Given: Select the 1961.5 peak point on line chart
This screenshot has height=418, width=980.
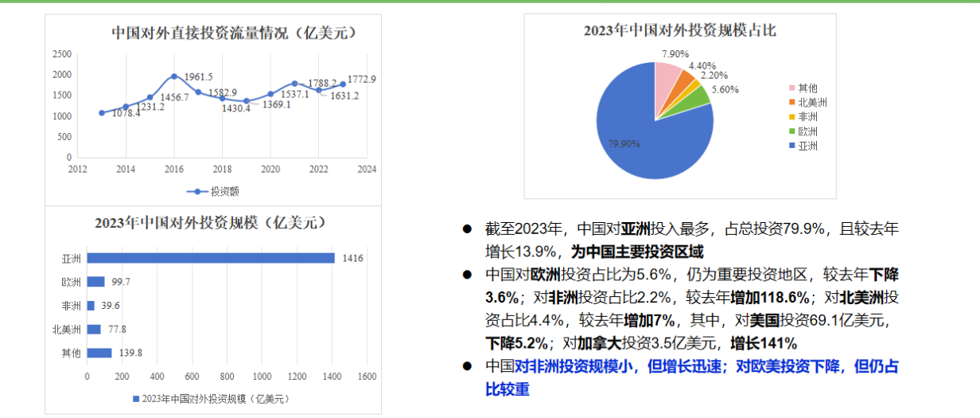Looking at the screenshot, I should click(174, 76).
